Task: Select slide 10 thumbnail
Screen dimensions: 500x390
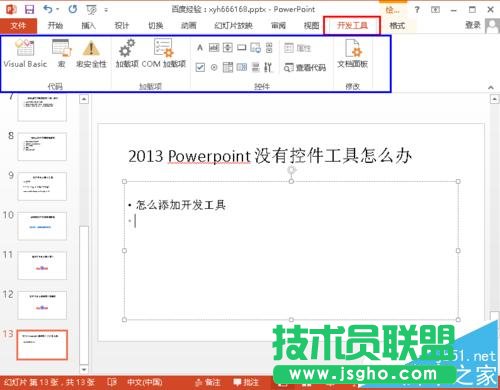Action: pos(42,226)
